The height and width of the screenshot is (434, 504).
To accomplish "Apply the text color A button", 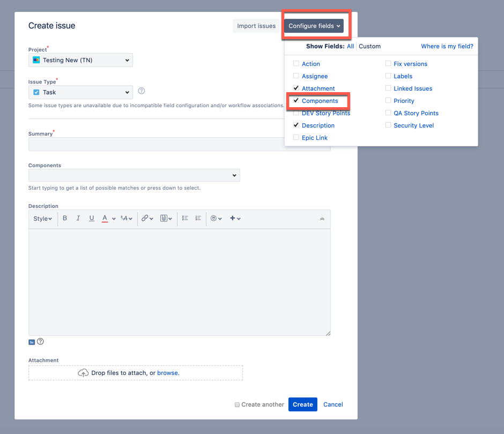I will pyautogui.click(x=105, y=218).
